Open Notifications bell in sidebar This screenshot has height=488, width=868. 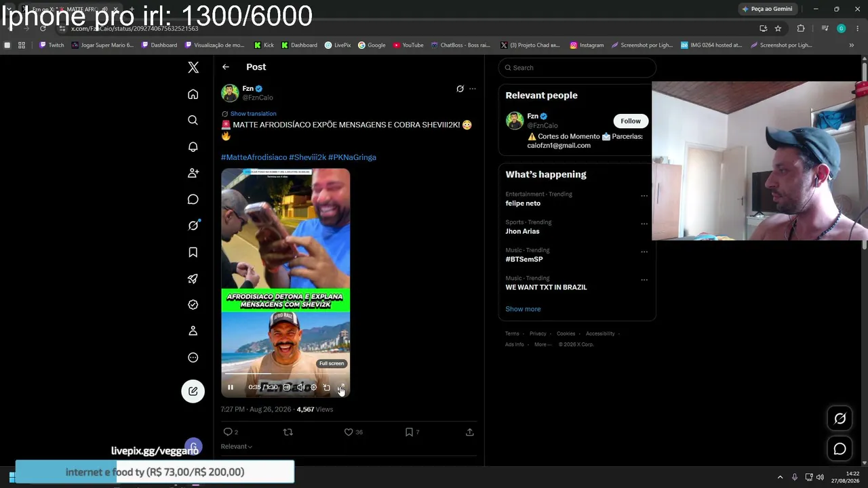click(x=193, y=146)
